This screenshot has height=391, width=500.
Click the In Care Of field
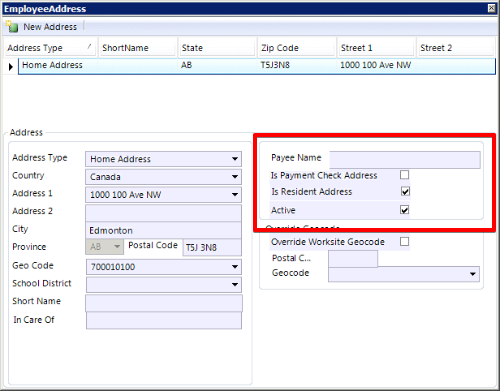[164, 321]
